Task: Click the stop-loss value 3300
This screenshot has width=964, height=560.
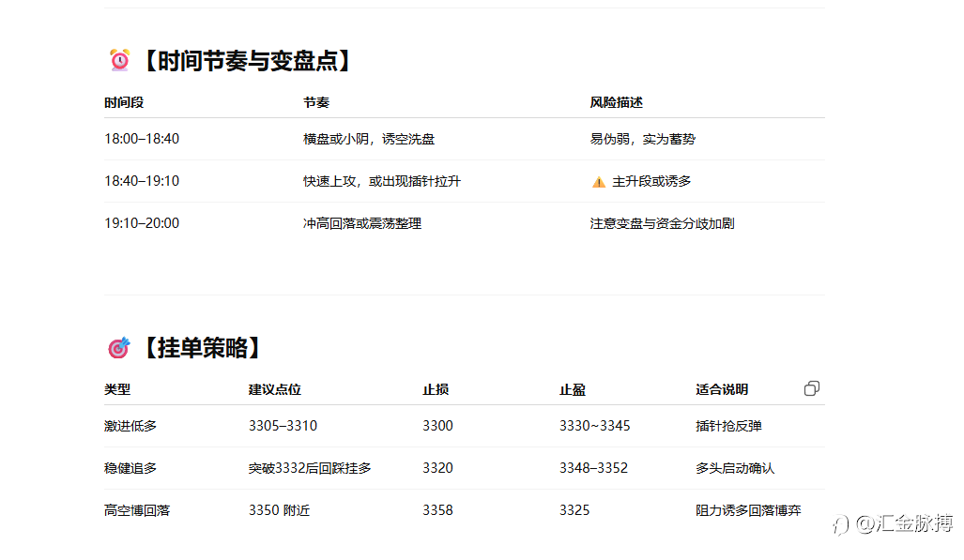Action: [437, 426]
